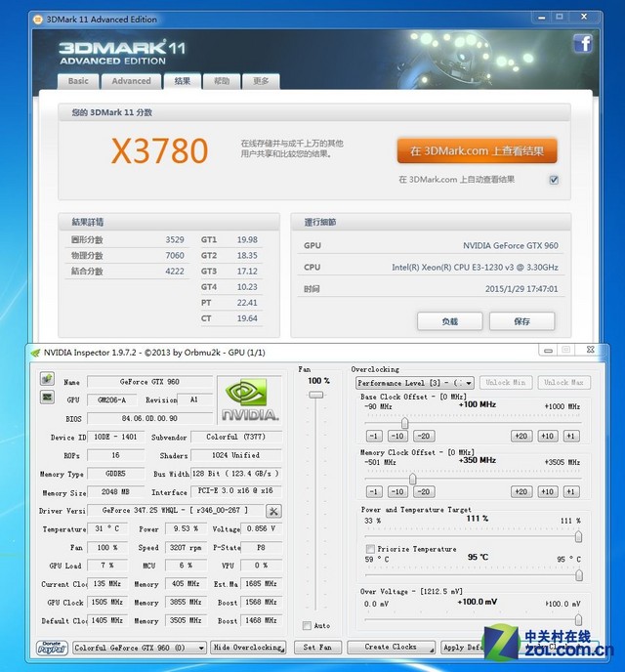The height and width of the screenshot is (672, 625).
Task: Open the 更多 tab
Action: pos(261,81)
